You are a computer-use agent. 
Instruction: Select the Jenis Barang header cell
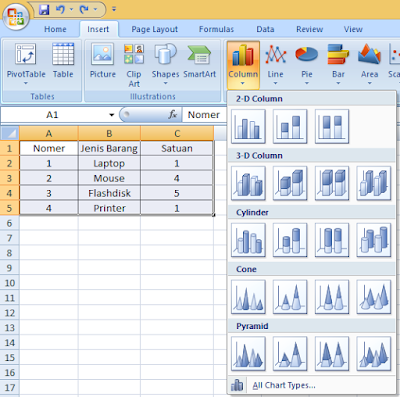point(109,148)
